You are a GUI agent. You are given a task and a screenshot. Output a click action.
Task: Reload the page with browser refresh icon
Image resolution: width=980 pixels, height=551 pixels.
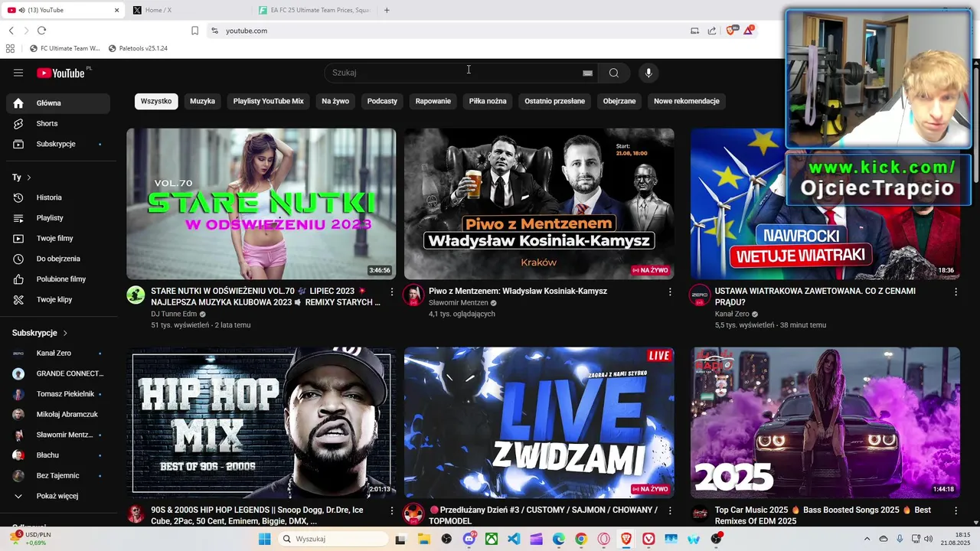point(41,31)
